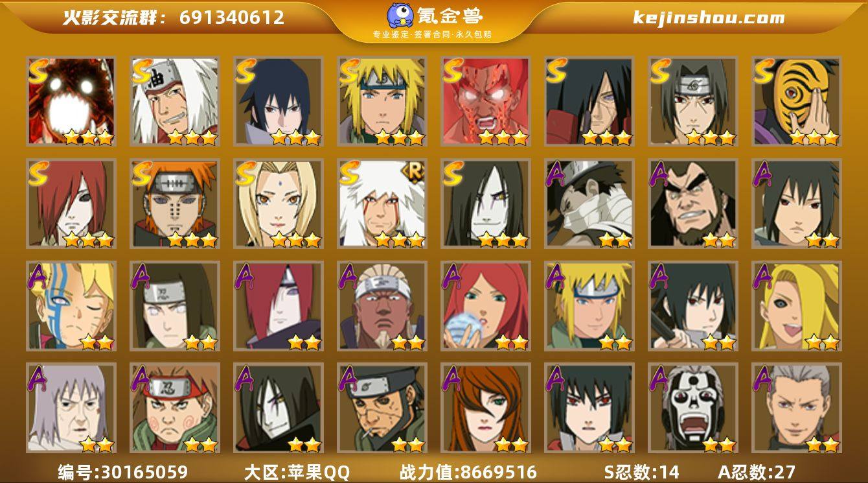Click the 战力值:8669516 power value label
Viewport: 868px width, 483px height.
tap(468, 471)
